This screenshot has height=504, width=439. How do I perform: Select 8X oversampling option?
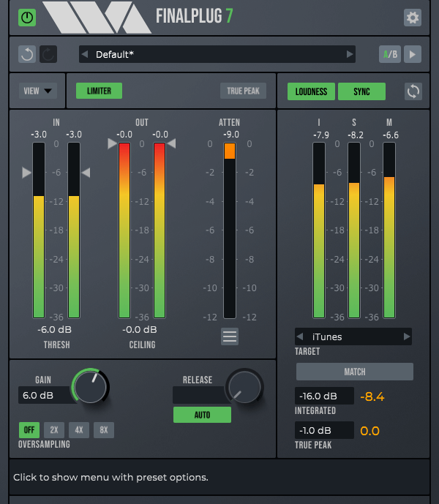tap(103, 430)
